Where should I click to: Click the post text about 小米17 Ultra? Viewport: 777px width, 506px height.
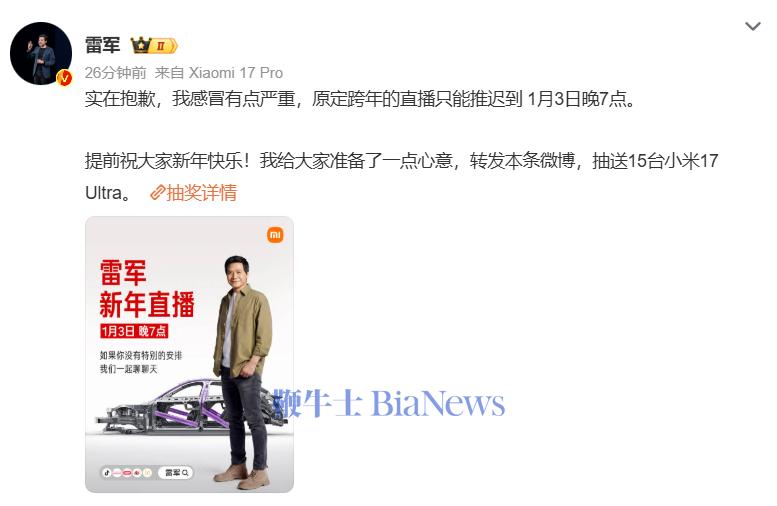pyautogui.click(x=401, y=176)
